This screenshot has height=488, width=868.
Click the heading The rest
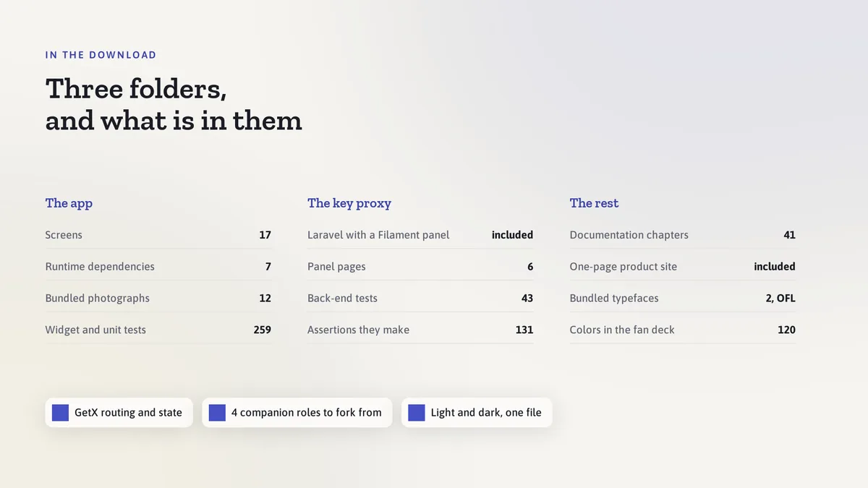tap(594, 203)
